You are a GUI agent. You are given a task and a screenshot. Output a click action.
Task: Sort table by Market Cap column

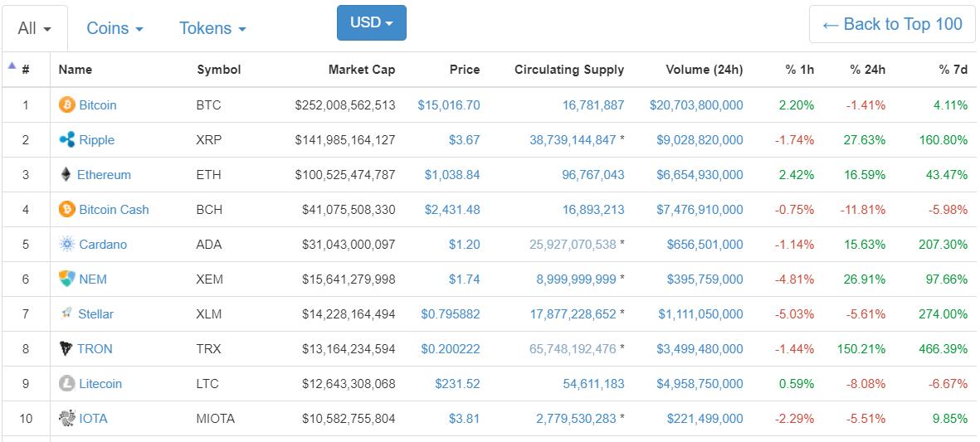click(361, 70)
